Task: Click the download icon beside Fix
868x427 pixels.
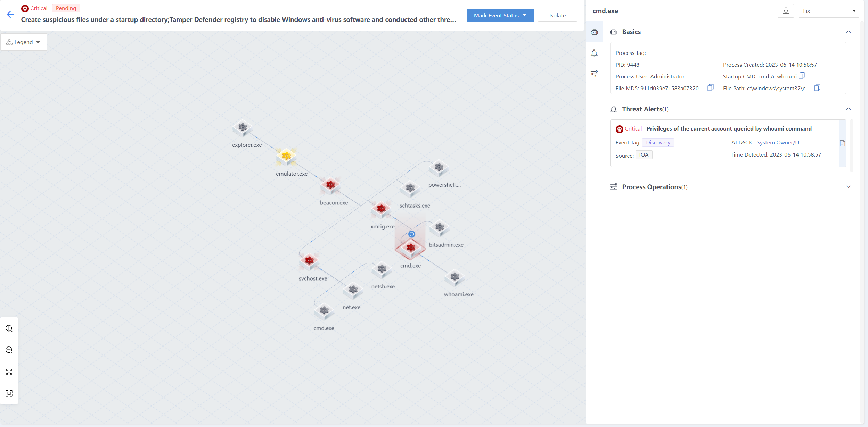Action: click(786, 11)
